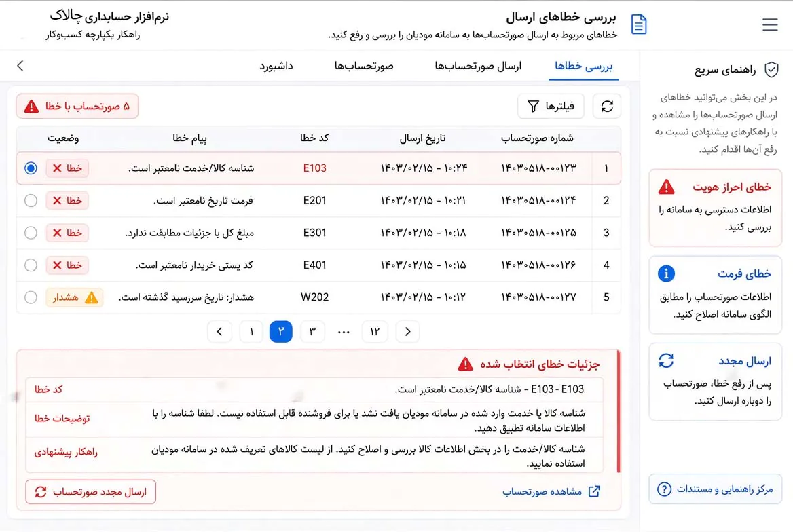
Task: Click the question mark icon in مرکز راهنمایی و مستندات
Action: click(x=664, y=489)
